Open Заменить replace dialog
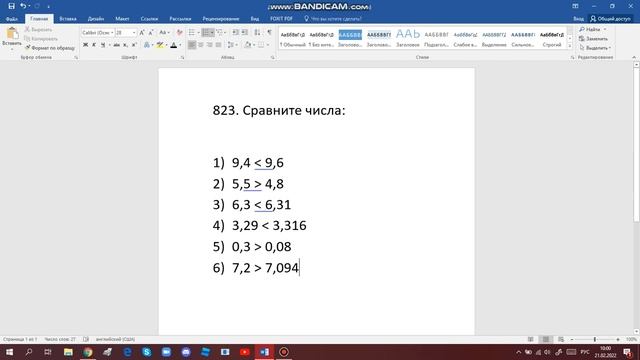This screenshot has height=360, width=640. tap(593, 39)
